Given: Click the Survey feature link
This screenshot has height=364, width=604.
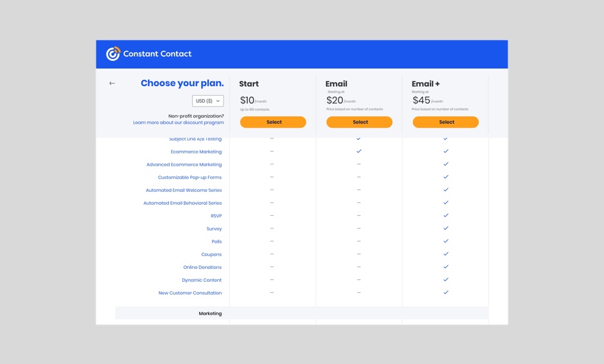Looking at the screenshot, I should pos(214,229).
